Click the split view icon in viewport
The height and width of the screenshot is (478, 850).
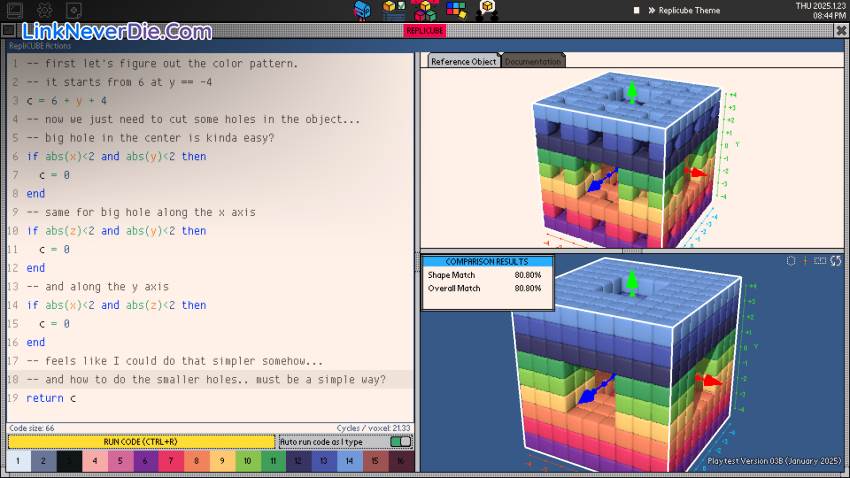coord(820,261)
